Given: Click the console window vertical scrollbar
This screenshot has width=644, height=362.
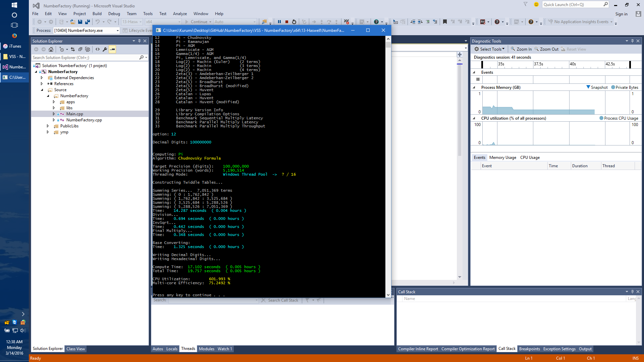Looking at the screenshot, I should click(x=388, y=166).
